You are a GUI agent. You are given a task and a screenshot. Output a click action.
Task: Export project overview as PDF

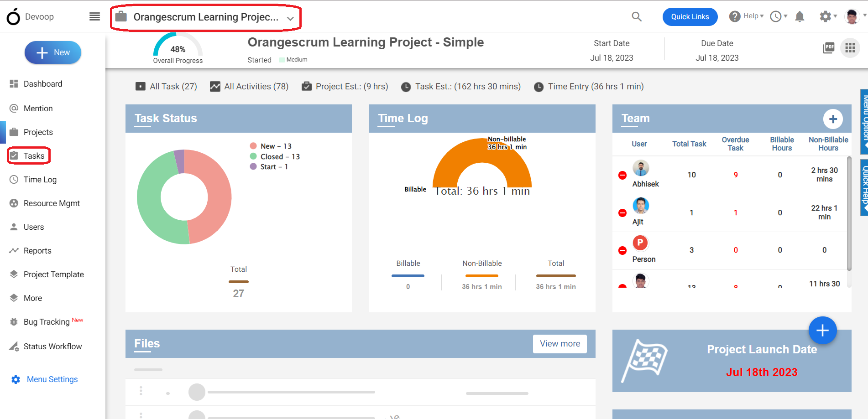[x=828, y=47]
